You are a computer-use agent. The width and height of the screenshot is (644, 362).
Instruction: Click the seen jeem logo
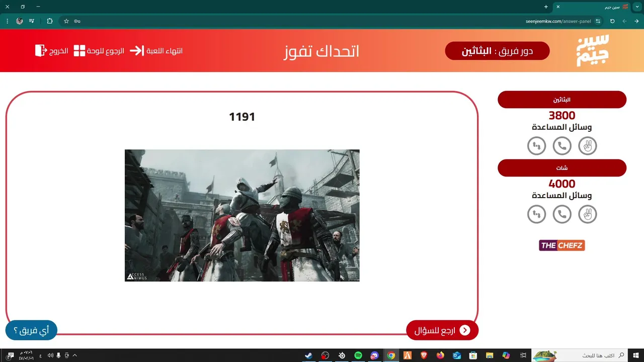click(x=592, y=50)
